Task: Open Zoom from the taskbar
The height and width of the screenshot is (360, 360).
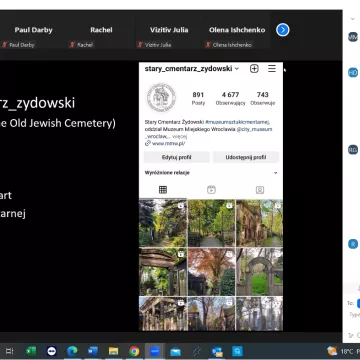Action: click(155, 351)
